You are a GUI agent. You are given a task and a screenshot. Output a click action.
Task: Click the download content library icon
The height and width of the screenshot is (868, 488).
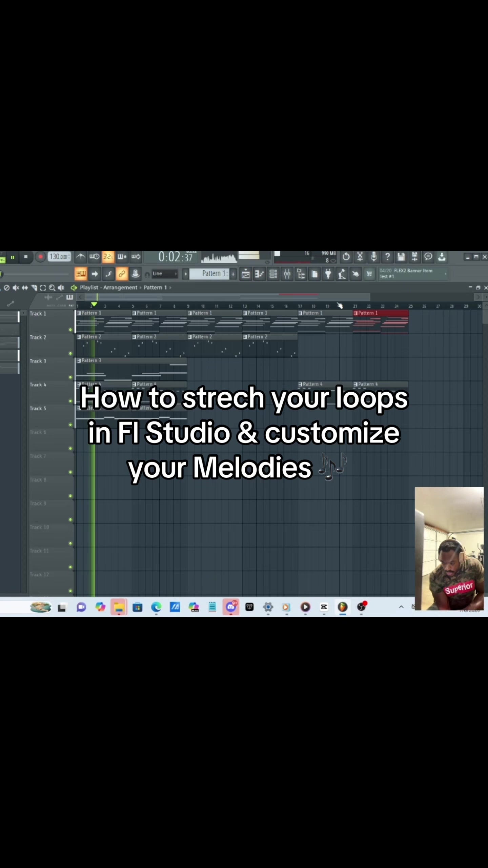click(442, 257)
